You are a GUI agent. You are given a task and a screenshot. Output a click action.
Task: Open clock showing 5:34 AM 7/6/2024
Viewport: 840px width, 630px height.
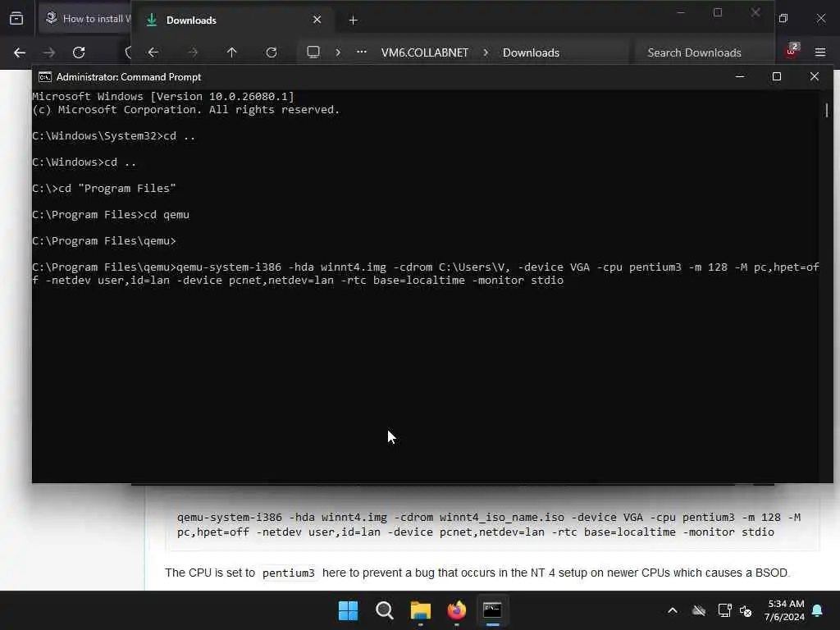point(785,610)
